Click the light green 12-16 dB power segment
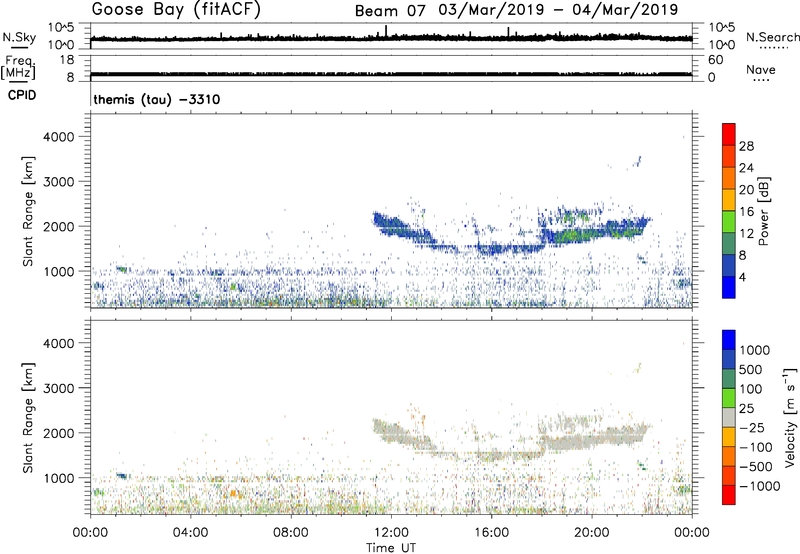This screenshot has width=800, height=554. click(x=729, y=222)
